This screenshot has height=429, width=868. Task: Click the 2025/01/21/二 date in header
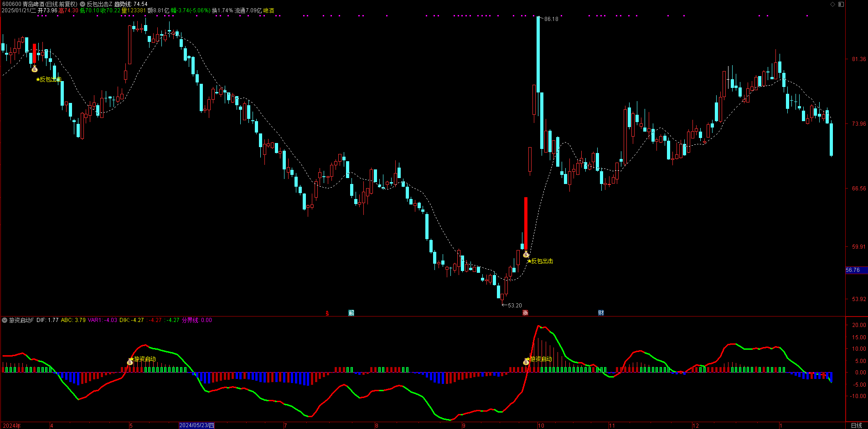click(19, 10)
